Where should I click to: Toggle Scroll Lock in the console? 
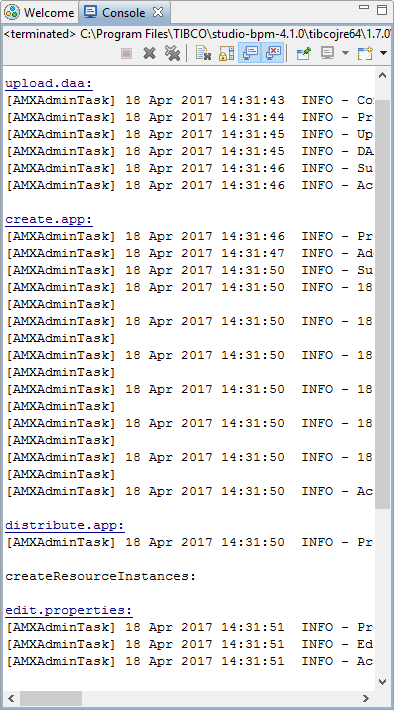[226, 53]
